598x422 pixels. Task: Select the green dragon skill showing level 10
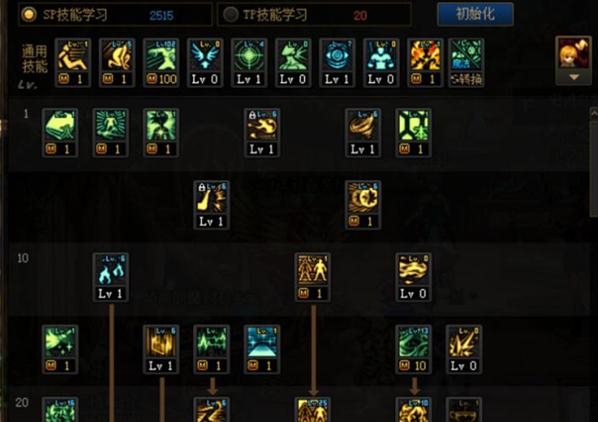coord(413,349)
